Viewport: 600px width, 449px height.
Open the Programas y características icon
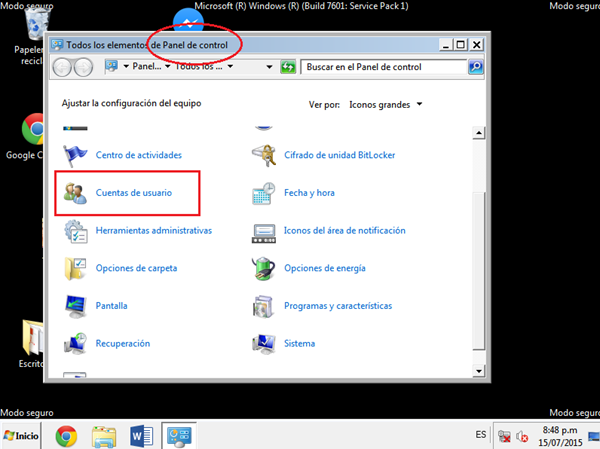(263, 306)
